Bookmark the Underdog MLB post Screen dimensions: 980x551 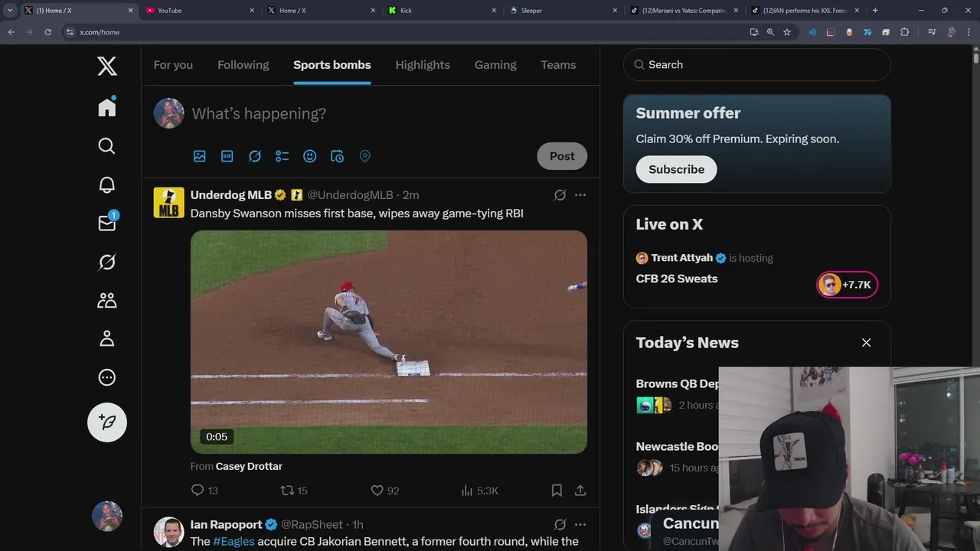point(557,491)
